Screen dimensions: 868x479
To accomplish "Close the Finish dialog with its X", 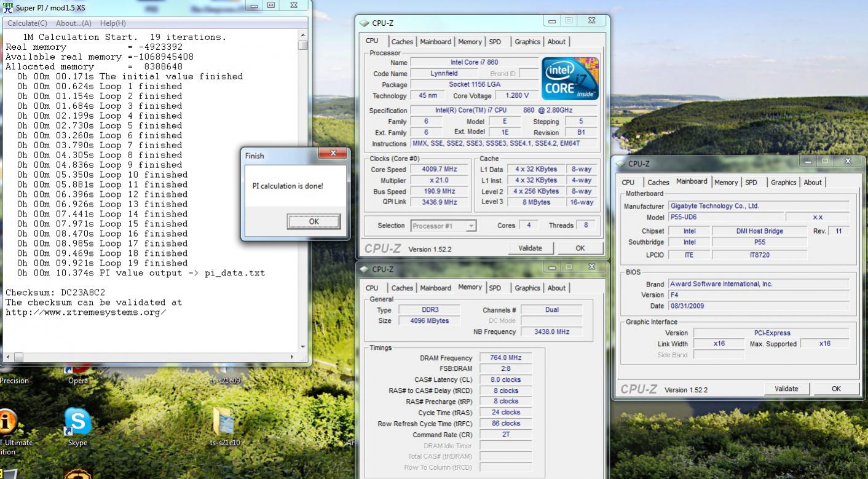I will tap(333, 154).
